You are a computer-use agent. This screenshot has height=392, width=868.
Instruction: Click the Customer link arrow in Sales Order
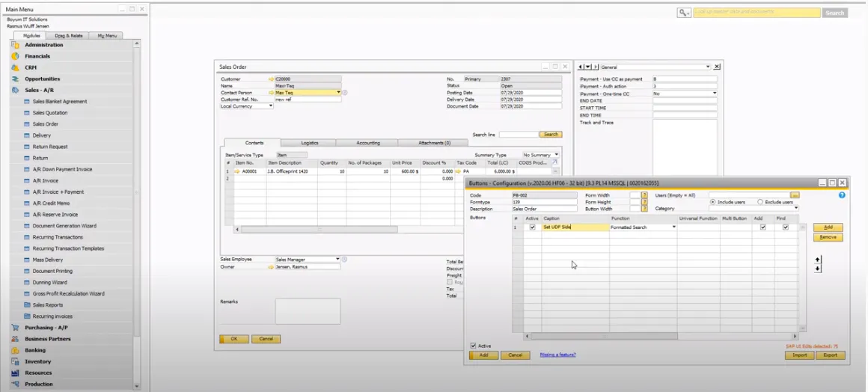[x=271, y=79]
